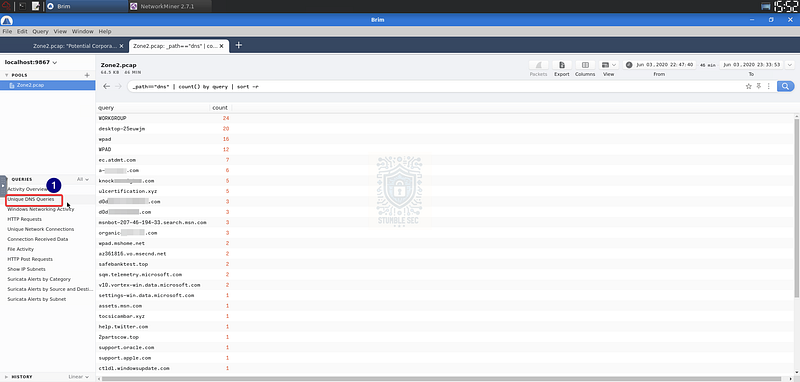Click the left sidebar collapse handle
The image size is (800, 382).
click(3, 186)
